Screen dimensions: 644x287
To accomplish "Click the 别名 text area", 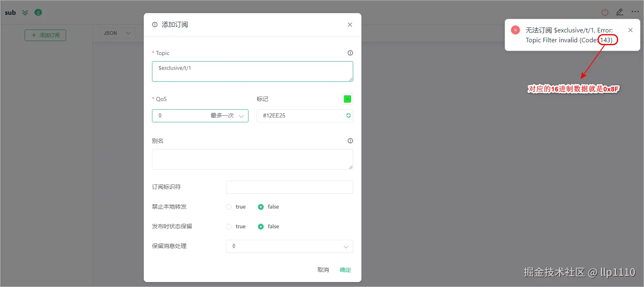I will 253,159.
